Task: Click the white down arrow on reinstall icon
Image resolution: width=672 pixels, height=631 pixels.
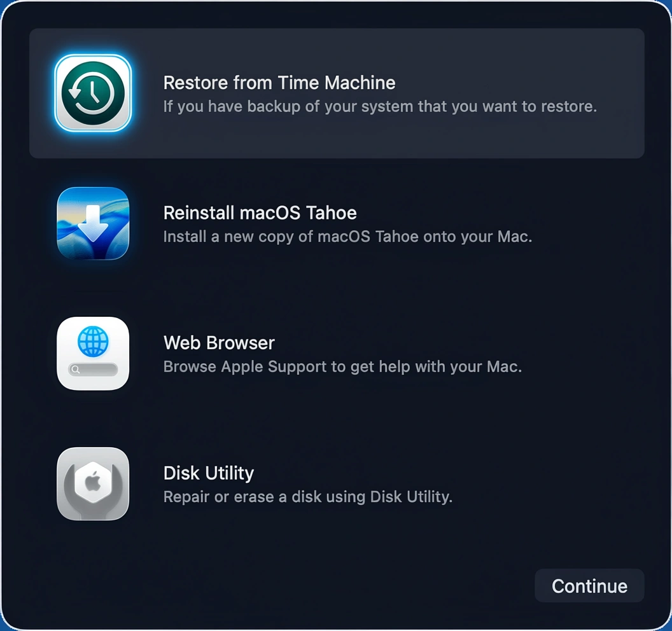Action: 93,223
